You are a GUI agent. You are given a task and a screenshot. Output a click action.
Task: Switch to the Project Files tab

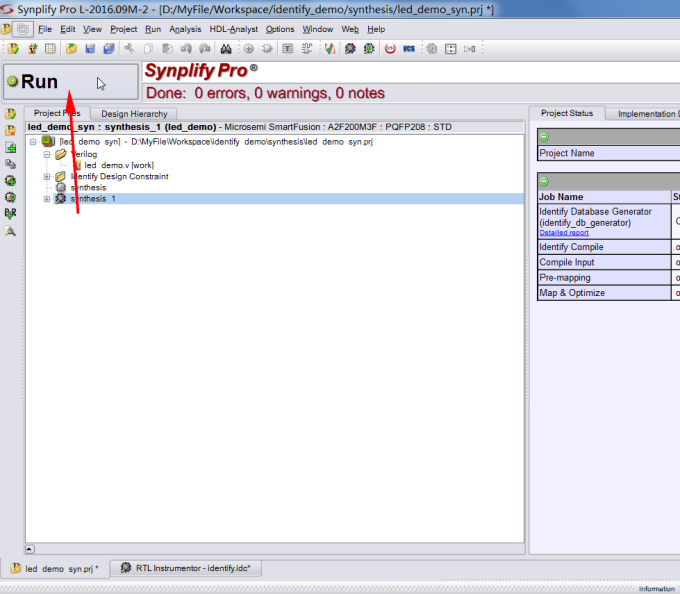57,113
